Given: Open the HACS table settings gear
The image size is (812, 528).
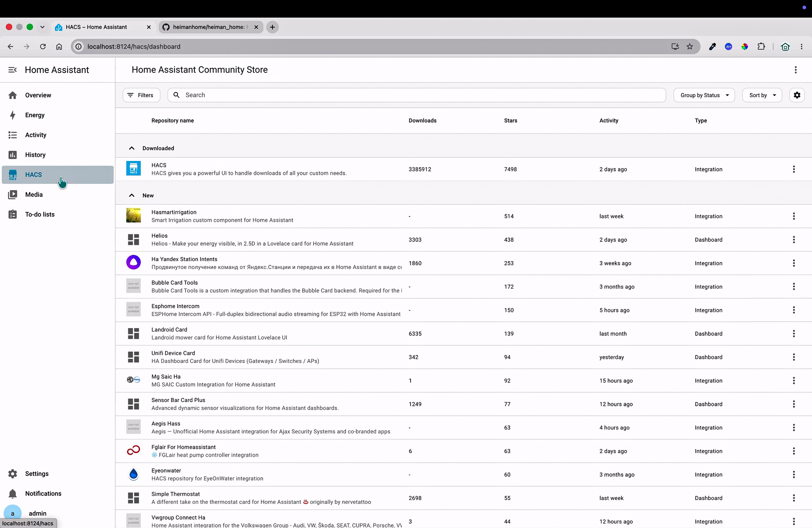Looking at the screenshot, I should pyautogui.click(x=797, y=95).
